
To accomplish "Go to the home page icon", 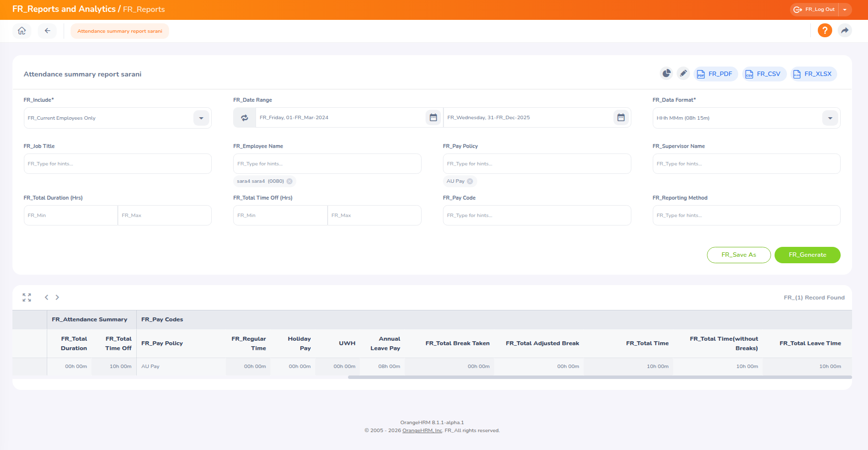I will tap(22, 31).
